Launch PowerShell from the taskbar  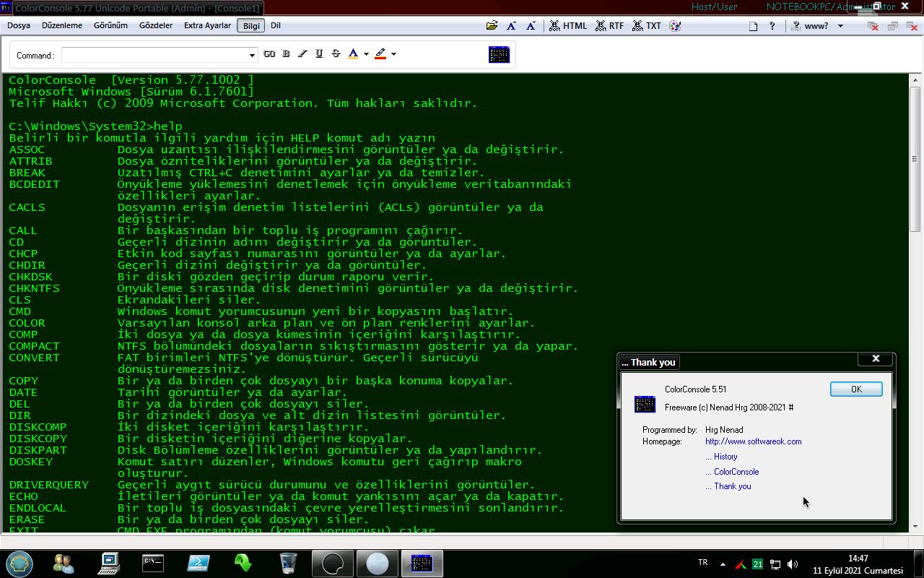tap(198, 563)
